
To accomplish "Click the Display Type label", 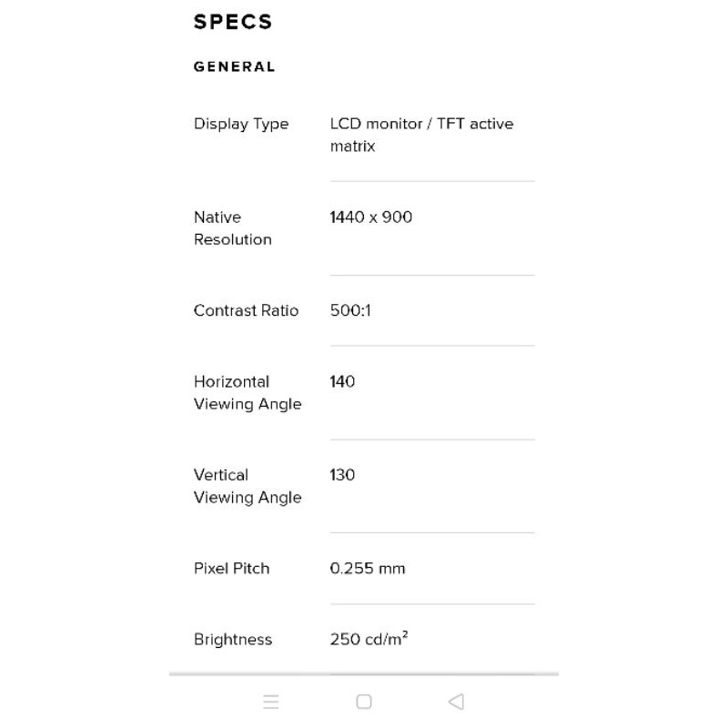I will [x=241, y=124].
